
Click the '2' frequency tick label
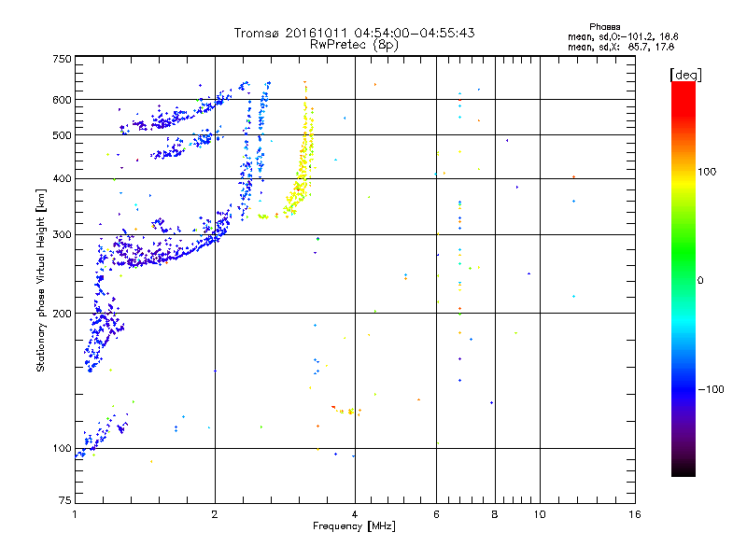(215, 514)
